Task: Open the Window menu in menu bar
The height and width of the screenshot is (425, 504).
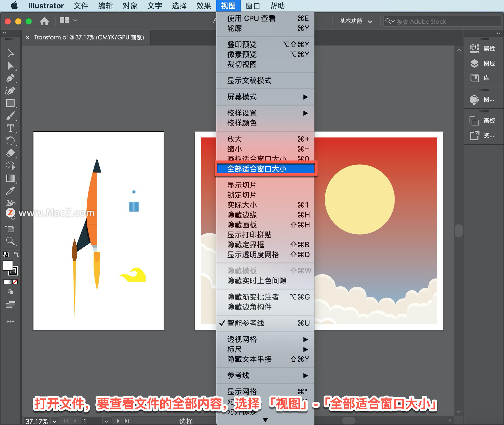Action: click(252, 6)
